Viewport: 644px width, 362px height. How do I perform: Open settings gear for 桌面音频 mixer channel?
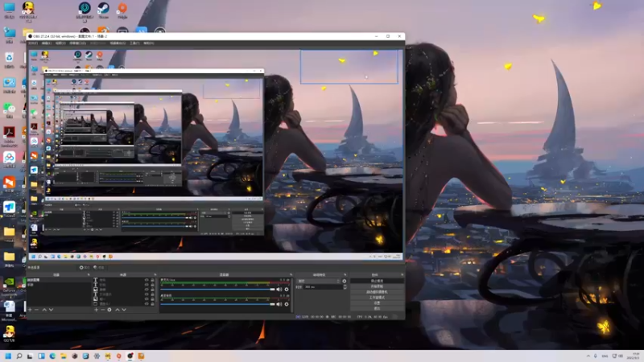pos(287,304)
